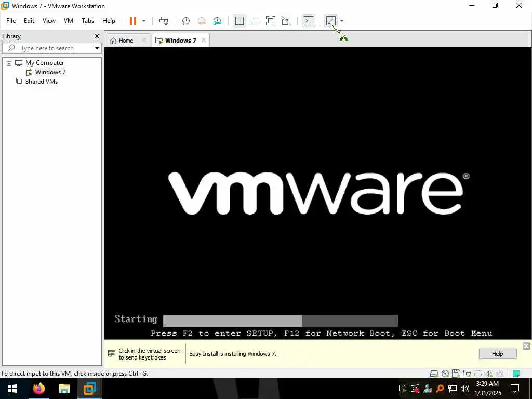Switch to Unity mode icon
Screen dimensions: 532x399
[286, 21]
